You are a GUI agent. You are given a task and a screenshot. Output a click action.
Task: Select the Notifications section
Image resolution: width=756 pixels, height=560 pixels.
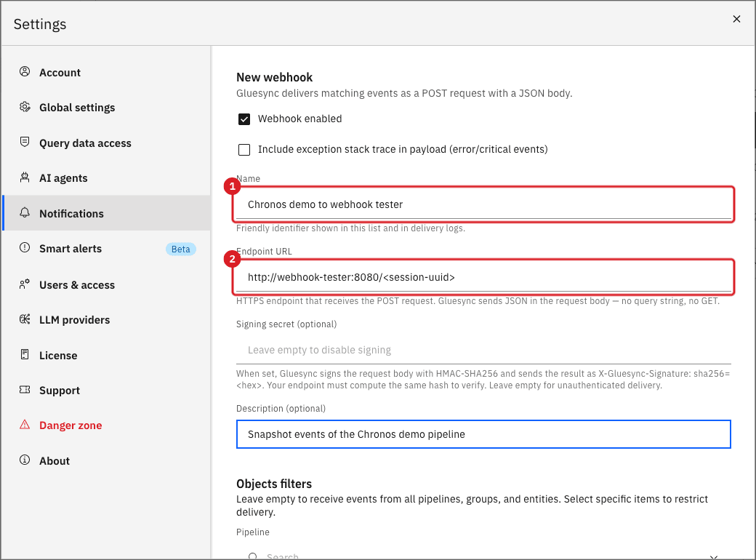[x=107, y=213]
